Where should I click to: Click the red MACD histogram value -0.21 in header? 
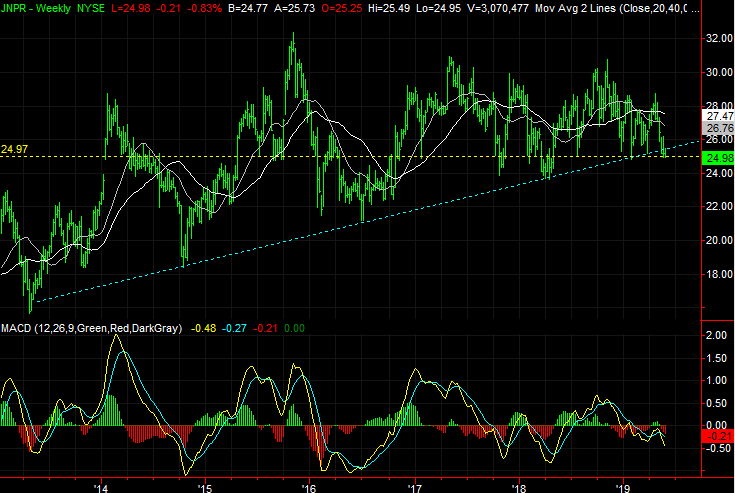click(265, 328)
